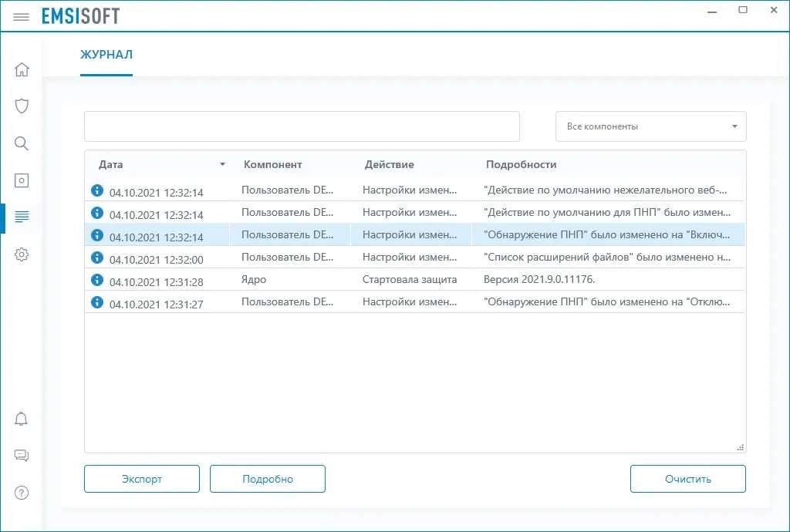The image size is (790, 532).
Task: Open the Quarantine box icon in sidebar
Action: click(22, 180)
